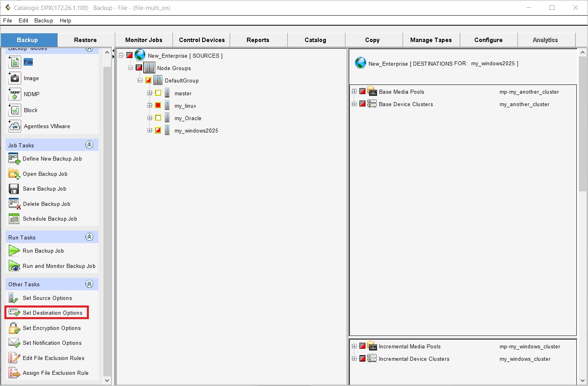Viewport: 588px width, 386px height.
Task: Switch to the Monitor Jobs tab
Action: [144, 40]
